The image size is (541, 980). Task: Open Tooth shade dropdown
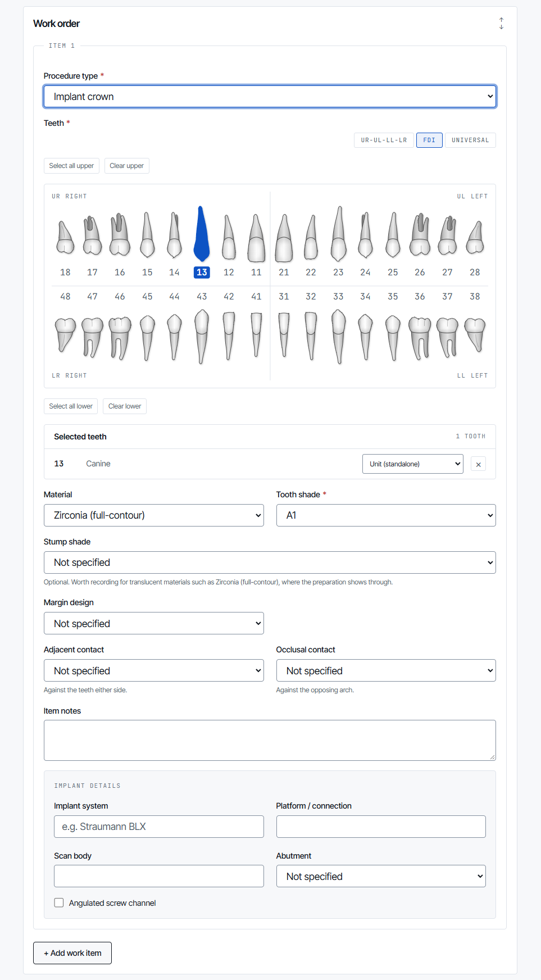coord(386,515)
